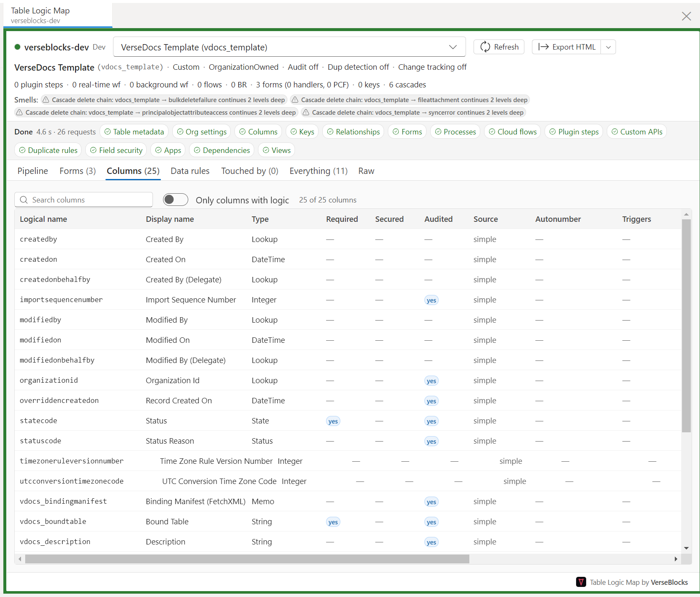This screenshot has height=597, width=700.
Task: Click 'Bound Table' display name cell
Action: [167, 521]
